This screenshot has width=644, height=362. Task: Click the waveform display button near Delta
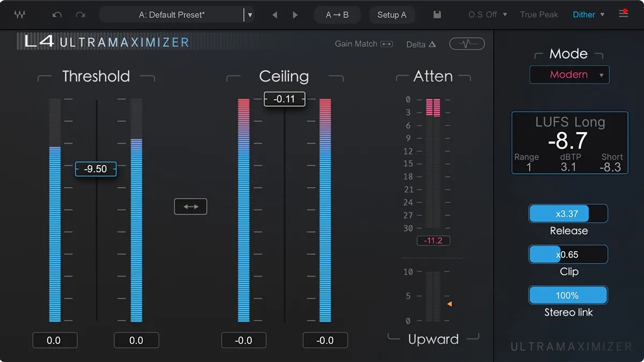coord(466,44)
